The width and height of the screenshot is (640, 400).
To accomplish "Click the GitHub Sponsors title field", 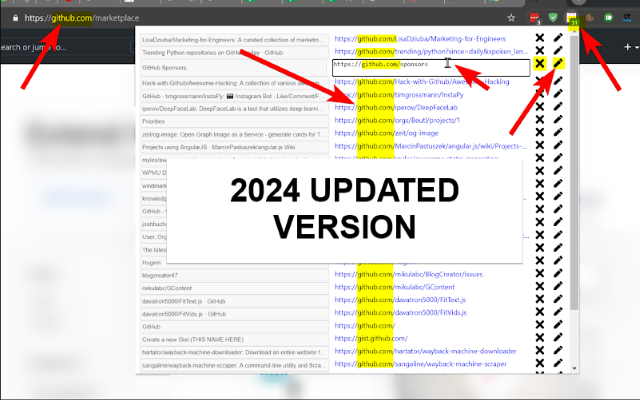I will [x=234, y=68].
